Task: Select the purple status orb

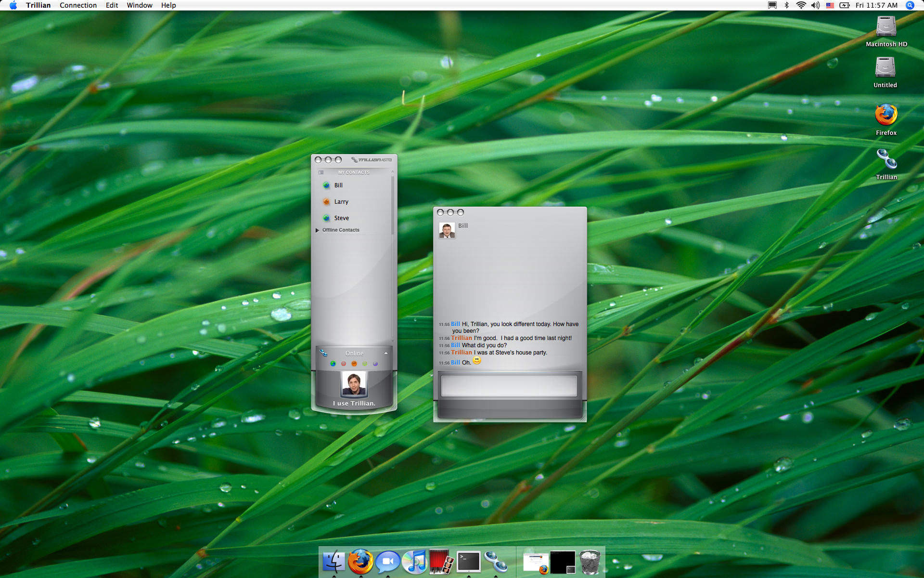Action: click(375, 364)
